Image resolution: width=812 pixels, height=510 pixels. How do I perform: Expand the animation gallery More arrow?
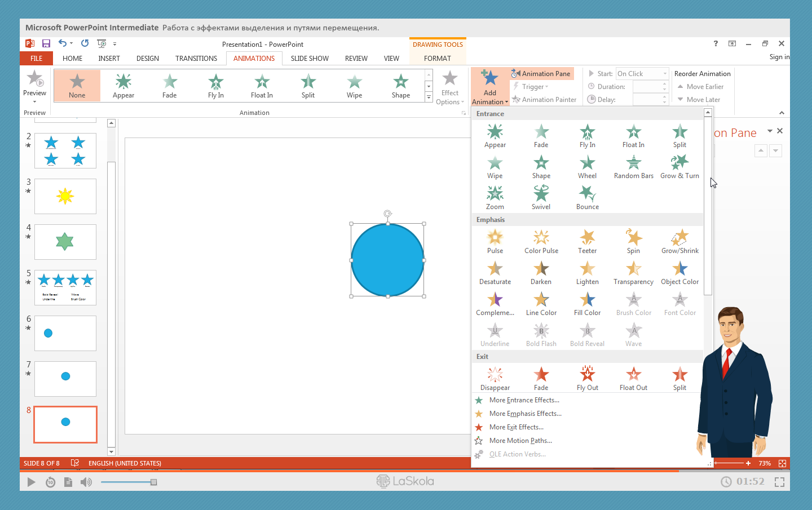tap(429, 98)
